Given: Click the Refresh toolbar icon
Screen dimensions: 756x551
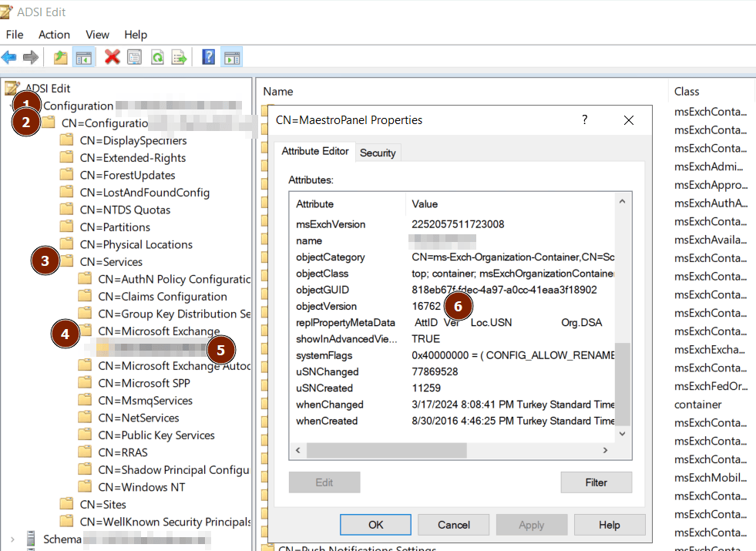Looking at the screenshot, I should click(x=157, y=57).
